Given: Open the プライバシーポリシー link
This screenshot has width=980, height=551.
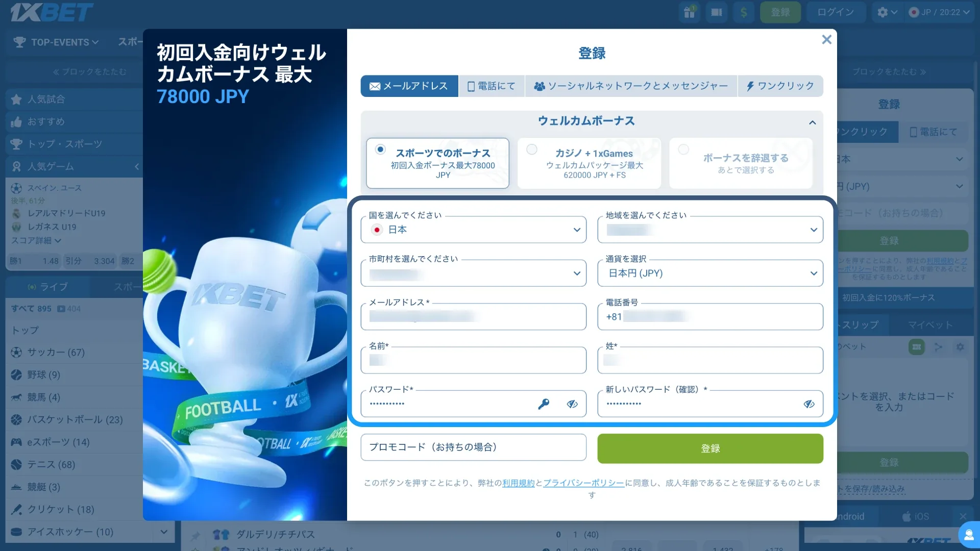Looking at the screenshot, I should 583,483.
